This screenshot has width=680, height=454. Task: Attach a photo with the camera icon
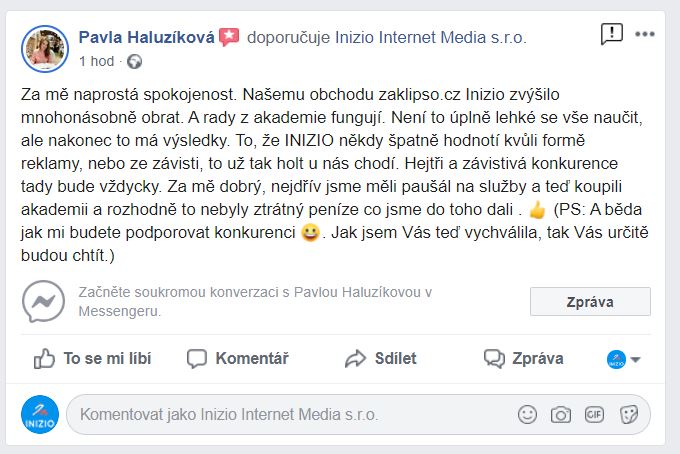coord(561,415)
